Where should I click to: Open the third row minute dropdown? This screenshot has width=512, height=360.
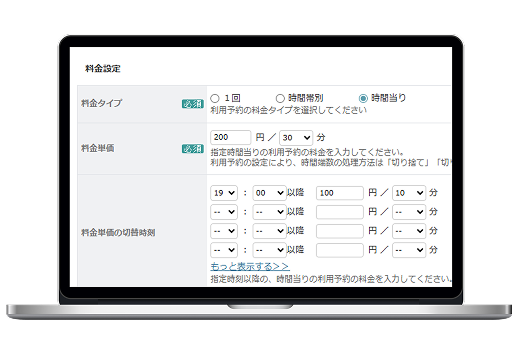pyautogui.click(x=269, y=231)
